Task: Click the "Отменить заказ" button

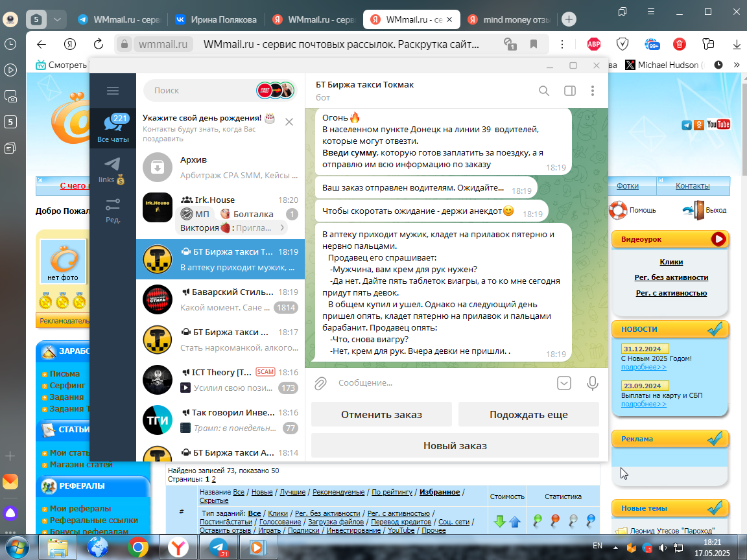Action: tap(381, 414)
